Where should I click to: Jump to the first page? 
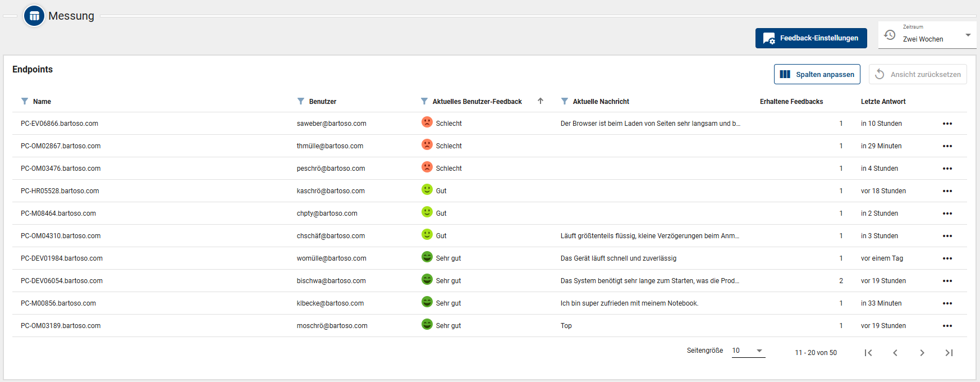[868, 353]
